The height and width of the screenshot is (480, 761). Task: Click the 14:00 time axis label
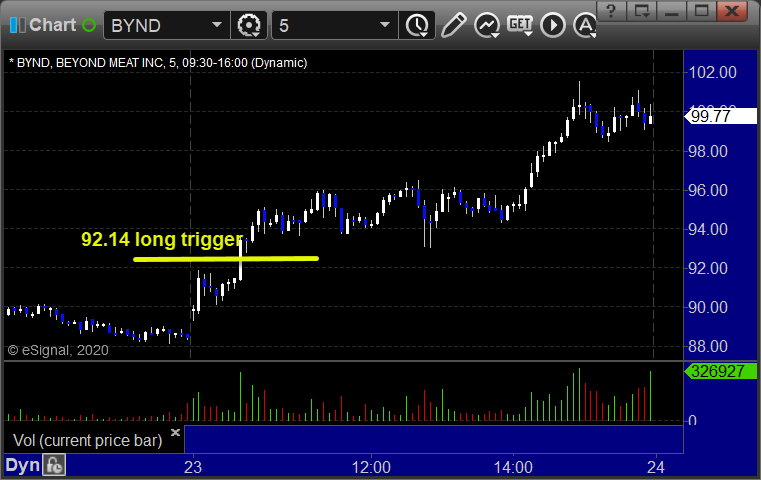point(513,467)
